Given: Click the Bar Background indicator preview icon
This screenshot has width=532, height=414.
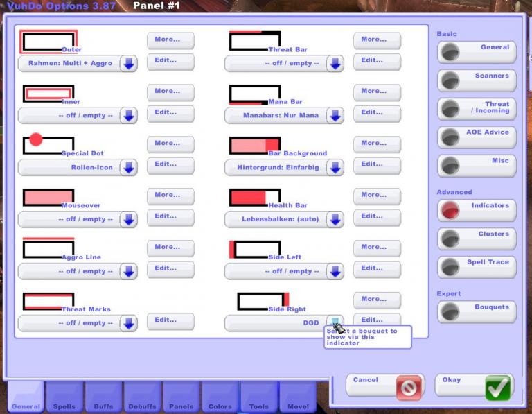Looking at the screenshot, I should click(255, 146).
